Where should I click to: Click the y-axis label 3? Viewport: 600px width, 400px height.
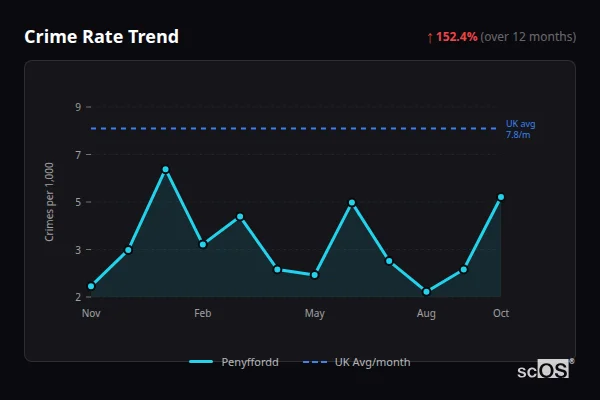pos(78,250)
